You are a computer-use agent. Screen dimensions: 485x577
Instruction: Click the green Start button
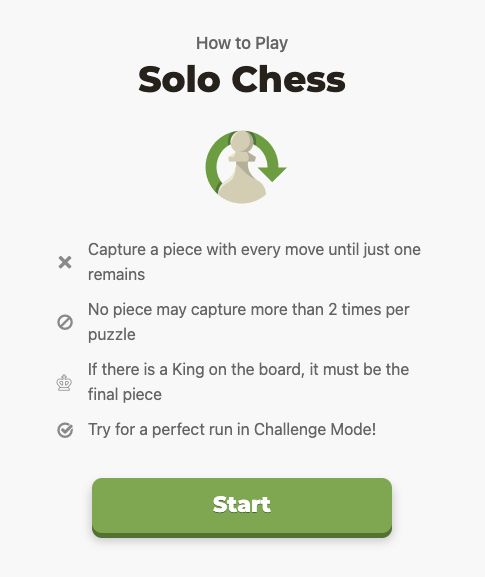click(x=242, y=507)
